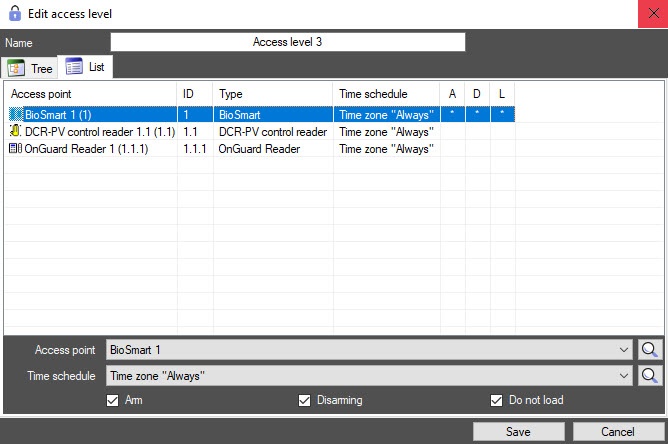Select the OnGuard Reader 1 (1.1.1) row
668x444 pixels.
click(x=262, y=148)
